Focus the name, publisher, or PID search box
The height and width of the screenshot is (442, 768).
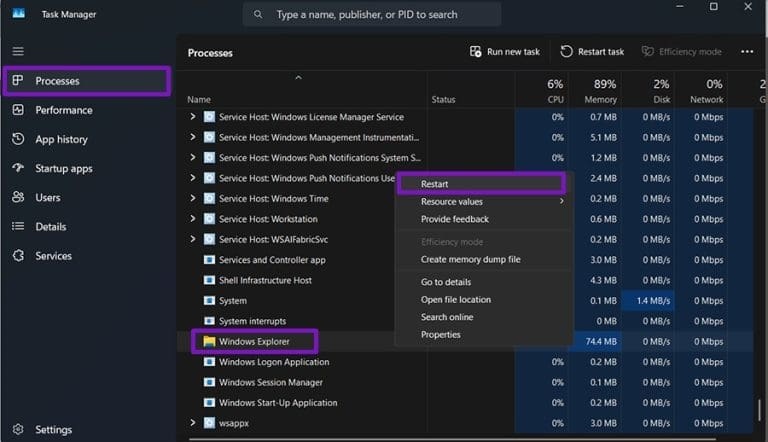pos(372,15)
